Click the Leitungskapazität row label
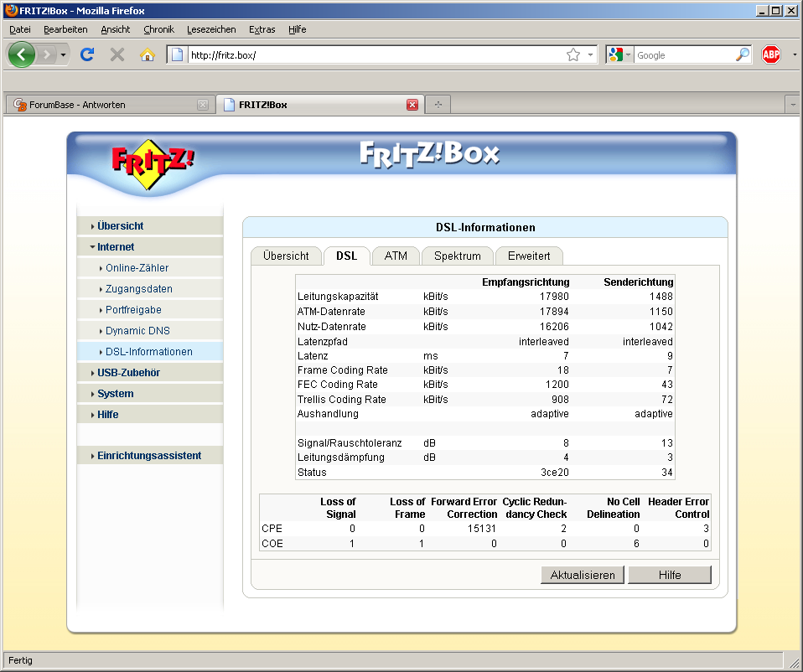 pos(338,297)
